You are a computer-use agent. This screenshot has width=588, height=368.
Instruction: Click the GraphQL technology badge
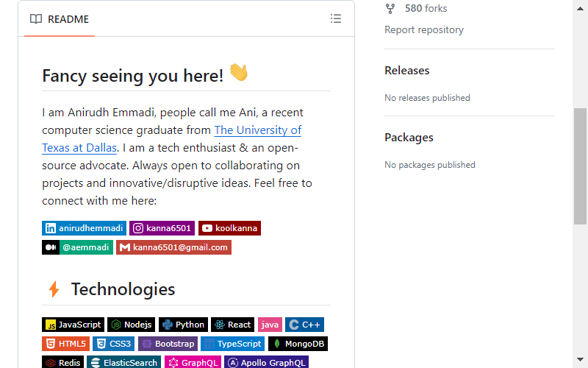pyautogui.click(x=193, y=362)
